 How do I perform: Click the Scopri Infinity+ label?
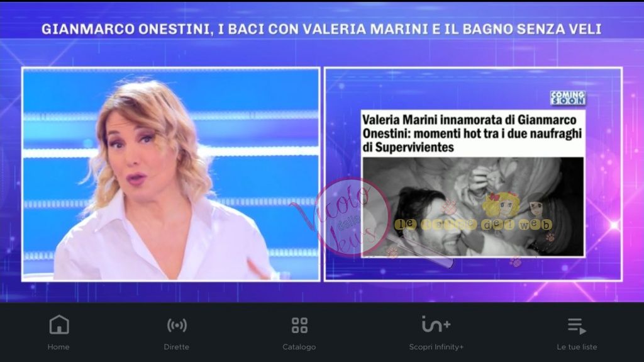coord(436,347)
